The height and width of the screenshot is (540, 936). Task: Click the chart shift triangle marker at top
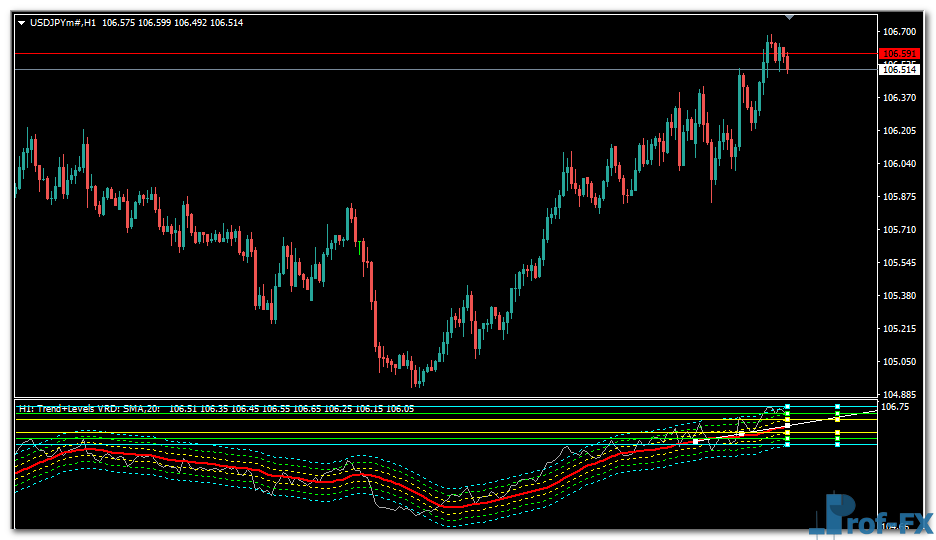790,17
